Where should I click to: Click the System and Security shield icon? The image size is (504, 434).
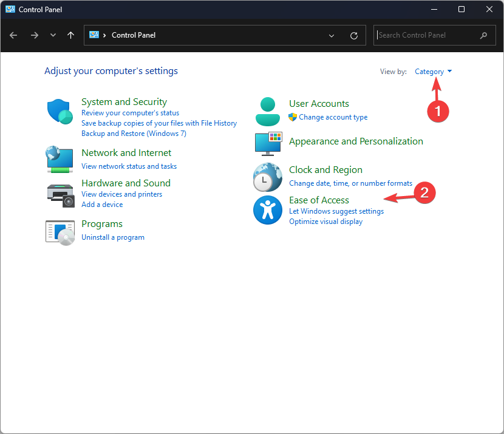[60, 112]
